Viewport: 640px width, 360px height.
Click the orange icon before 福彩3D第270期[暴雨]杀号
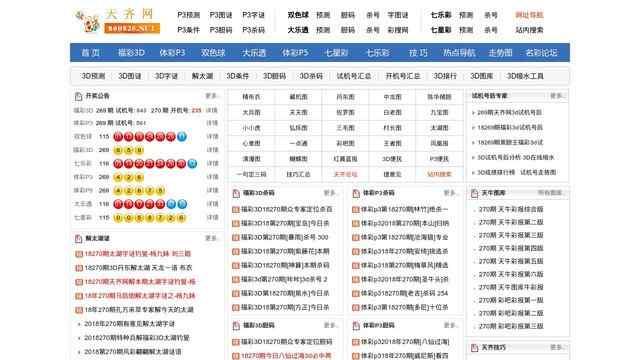pos(236,238)
